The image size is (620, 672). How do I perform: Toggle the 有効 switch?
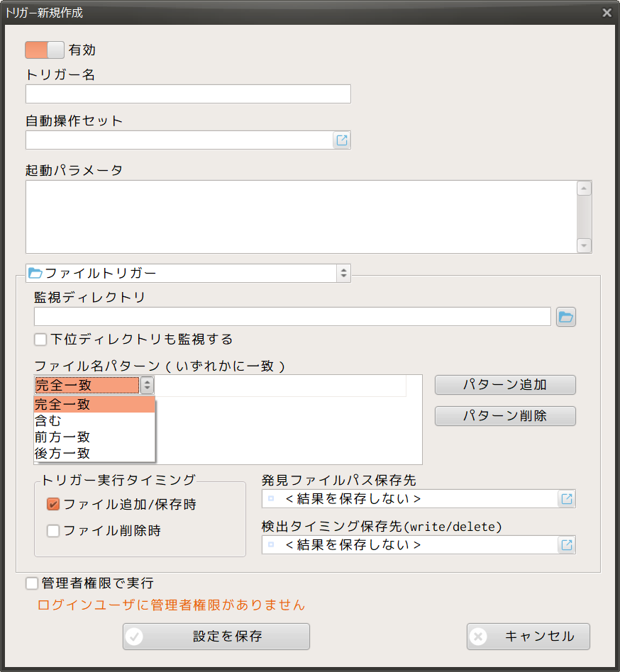(x=45, y=50)
